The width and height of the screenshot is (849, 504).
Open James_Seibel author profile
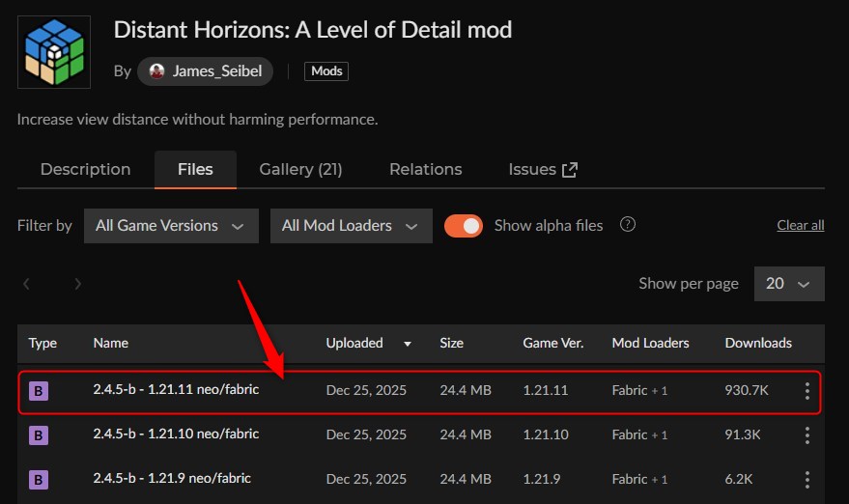205,71
